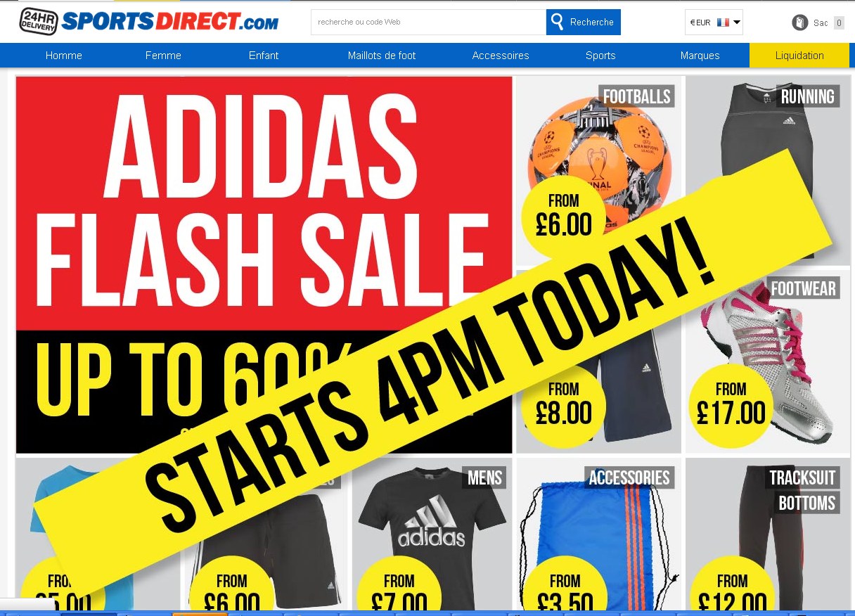Open the Homme menu
855x616 pixels.
[64, 56]
